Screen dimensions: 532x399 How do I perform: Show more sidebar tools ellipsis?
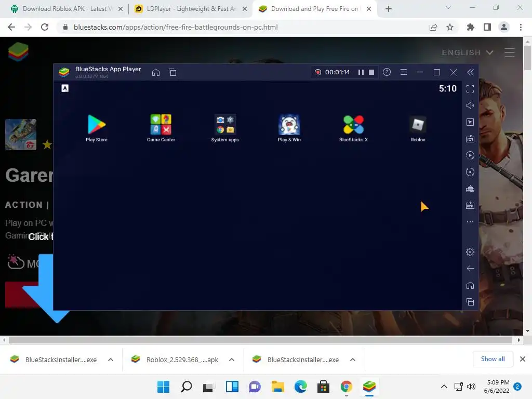470,222
